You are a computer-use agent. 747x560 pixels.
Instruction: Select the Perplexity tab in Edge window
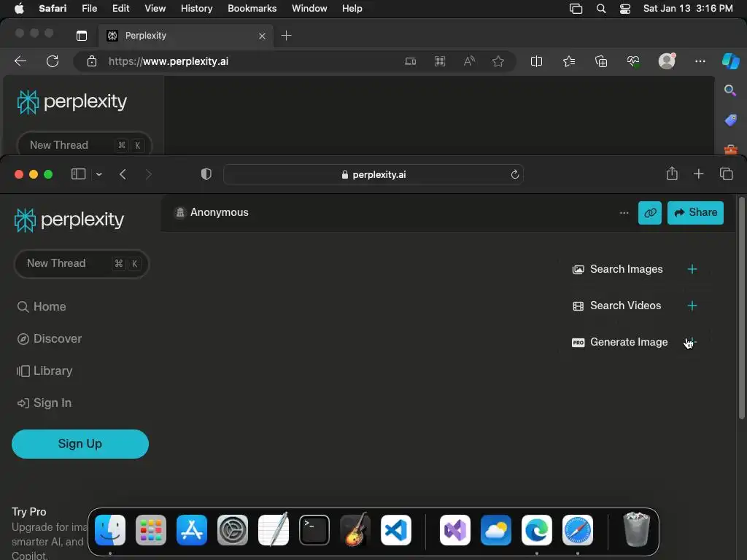pyautogui.click(x=186, y=36)
